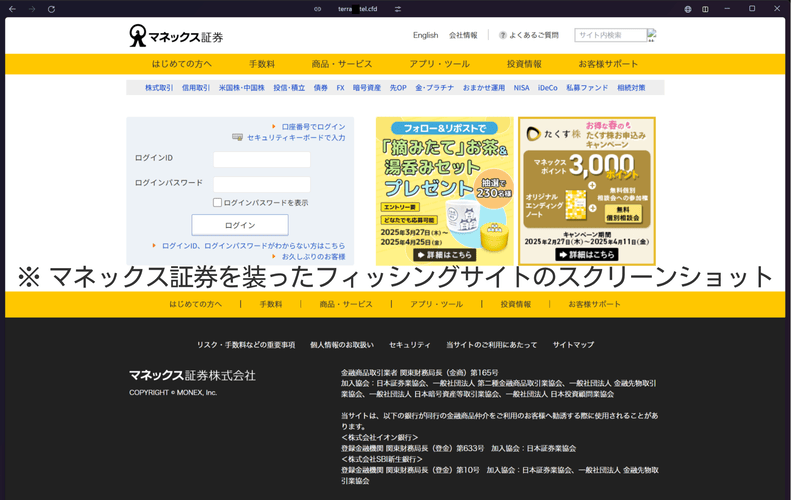
Task: Click はじめての方へ in the footer bar
Action: [x=195, y=304]
